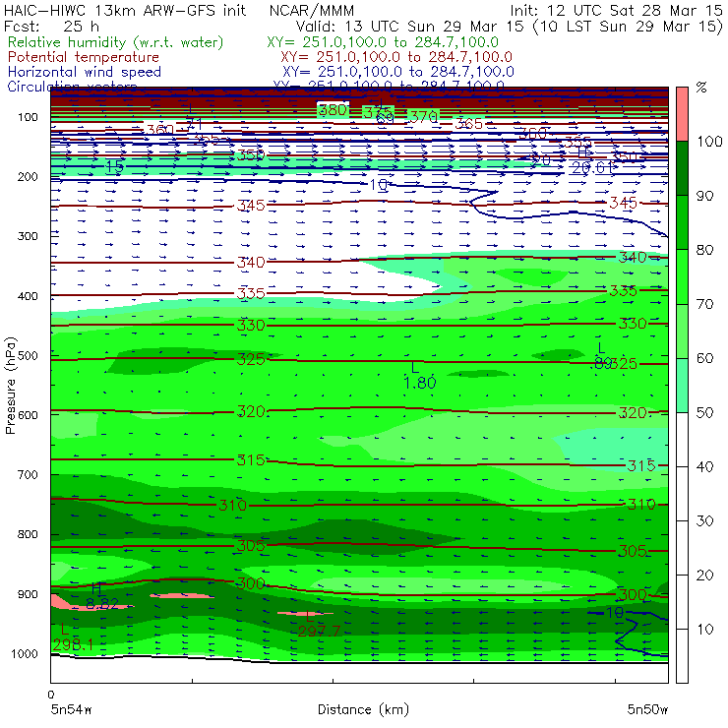
Task: Click the pressure axis '100' tick label
Action: pyautogui.click(x=28, y=117)
